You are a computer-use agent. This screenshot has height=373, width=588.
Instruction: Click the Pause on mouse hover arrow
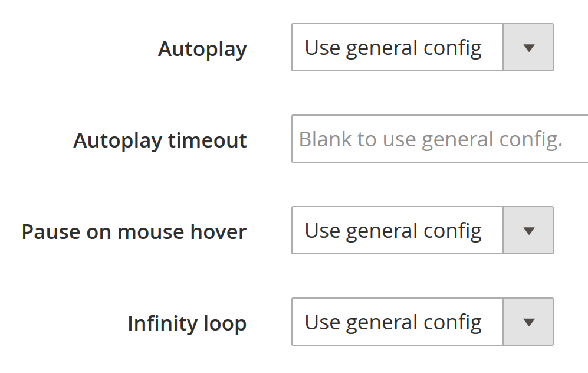528,231
